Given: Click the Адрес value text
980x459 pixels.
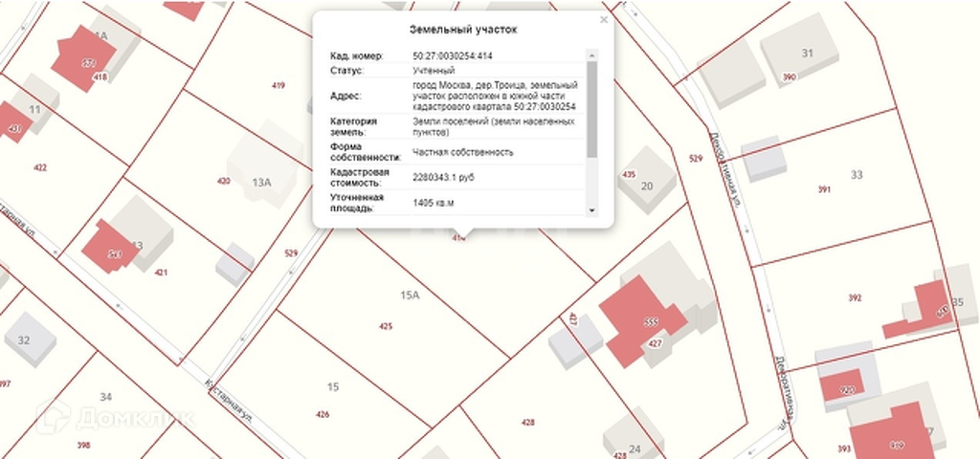Looking at the screenshot, I should coord(495,96).
